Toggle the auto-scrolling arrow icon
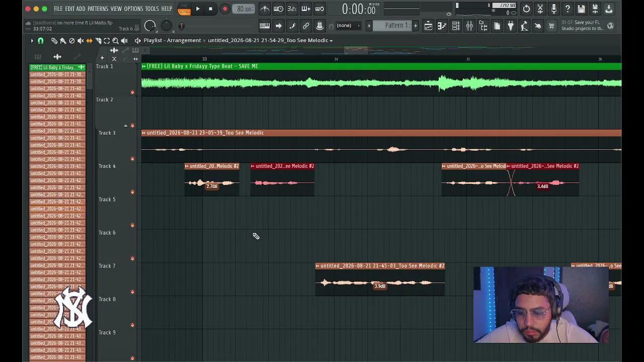 (x=278, y=26)
